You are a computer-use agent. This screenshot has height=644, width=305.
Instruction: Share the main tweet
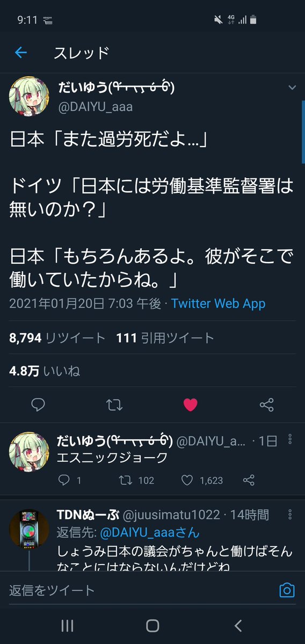(x=266, y=404)
